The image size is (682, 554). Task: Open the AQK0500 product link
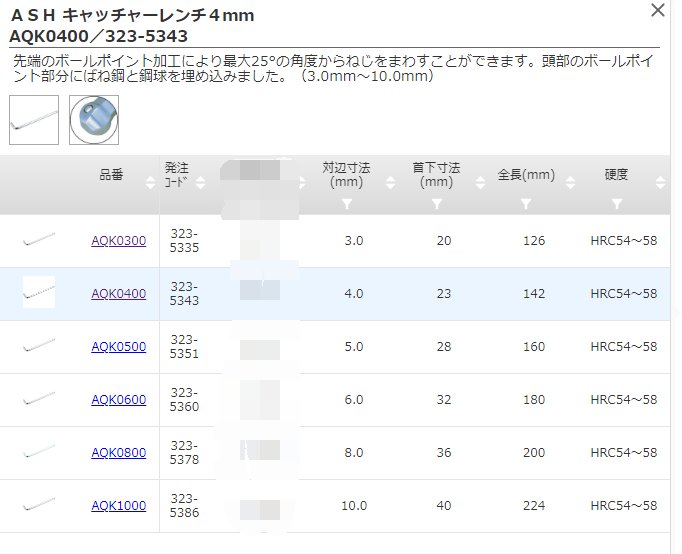point(118,347)
